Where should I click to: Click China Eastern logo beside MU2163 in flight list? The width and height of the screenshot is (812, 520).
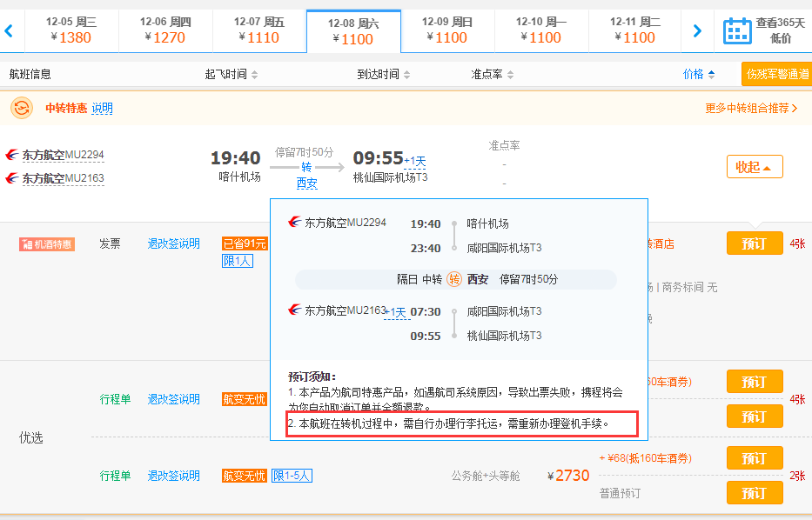[x=12, y=178]
